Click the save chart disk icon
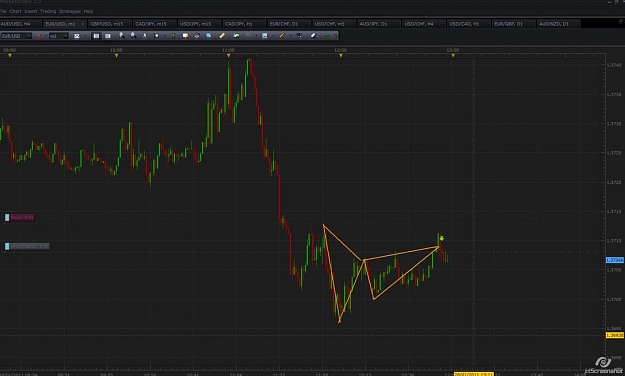Viewport: 625px width, 376px height. [265, 36]
